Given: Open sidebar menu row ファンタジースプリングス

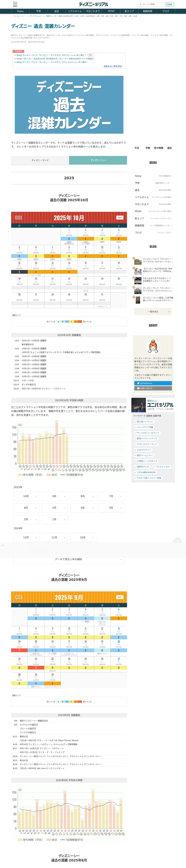Looking at the screenshot, I should (153, 218).
